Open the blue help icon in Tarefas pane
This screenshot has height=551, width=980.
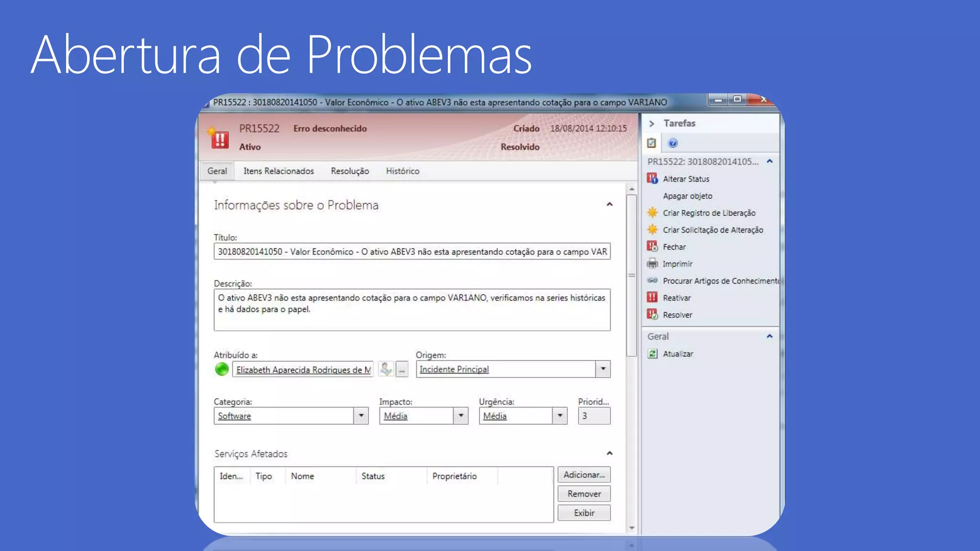click(x=672, y=143)
